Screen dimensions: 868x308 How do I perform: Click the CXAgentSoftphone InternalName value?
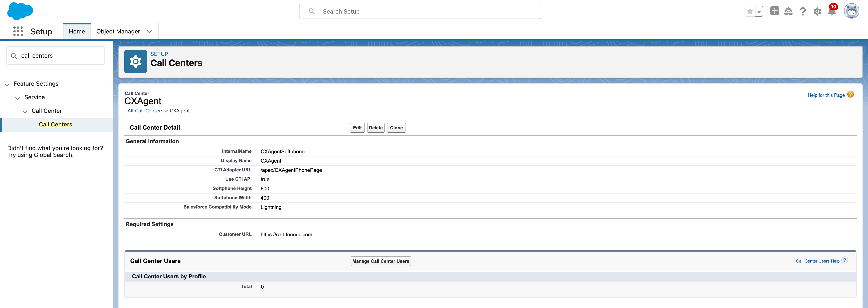click(282, 152)
